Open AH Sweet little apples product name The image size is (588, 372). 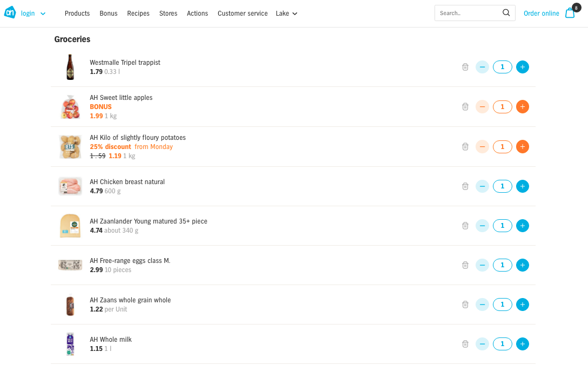121,98
